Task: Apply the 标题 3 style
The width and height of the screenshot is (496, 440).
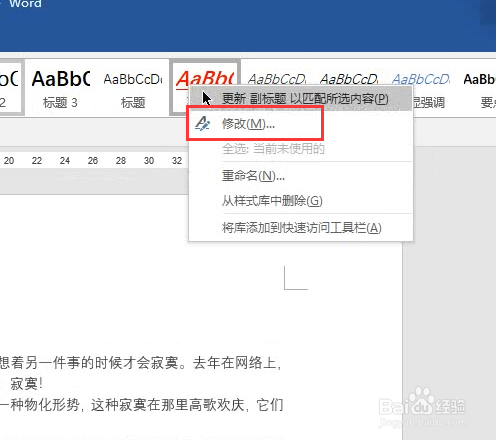Action: pos(60,88)
